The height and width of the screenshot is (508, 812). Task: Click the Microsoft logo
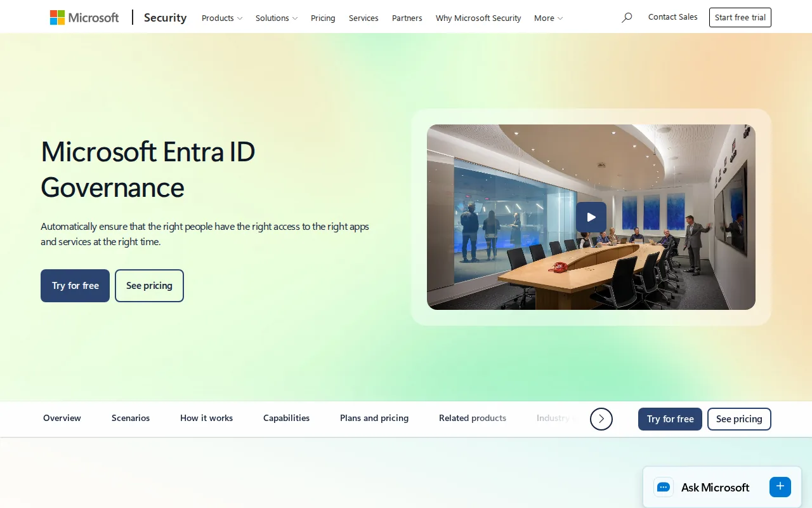84,18
